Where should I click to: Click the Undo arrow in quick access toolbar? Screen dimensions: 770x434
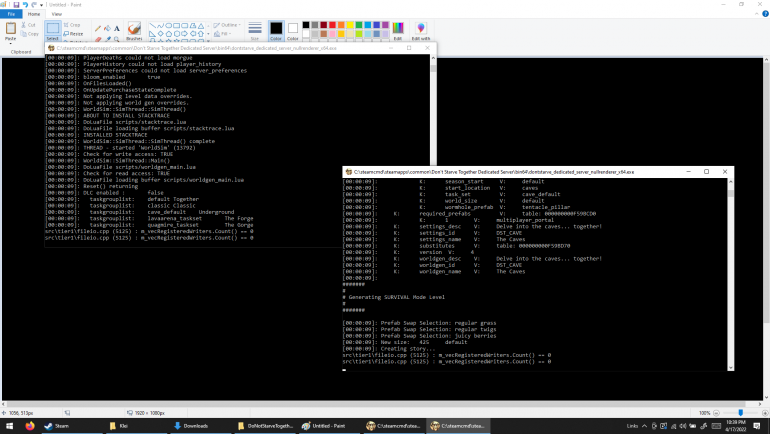click(25, 4)
